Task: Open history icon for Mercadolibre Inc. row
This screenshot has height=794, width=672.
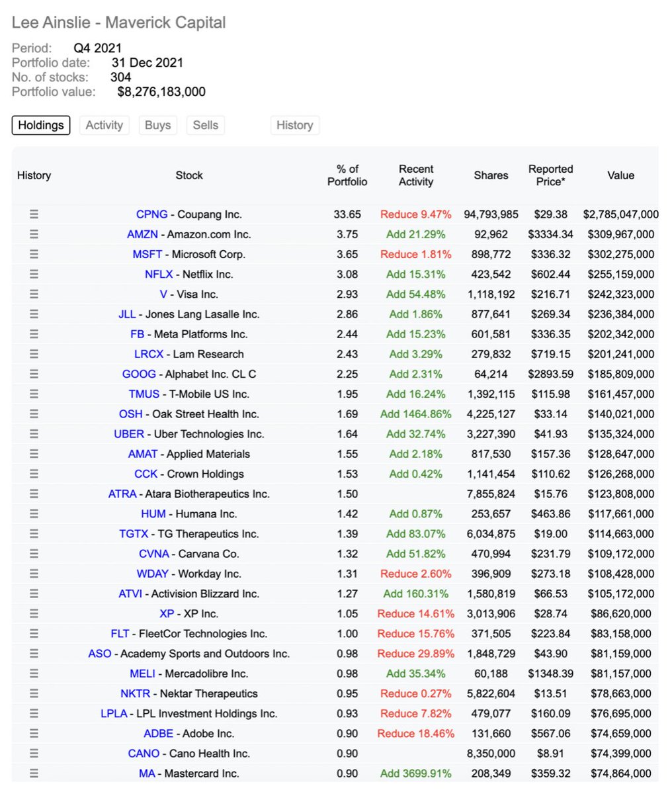Action: [x=34, y=674]
